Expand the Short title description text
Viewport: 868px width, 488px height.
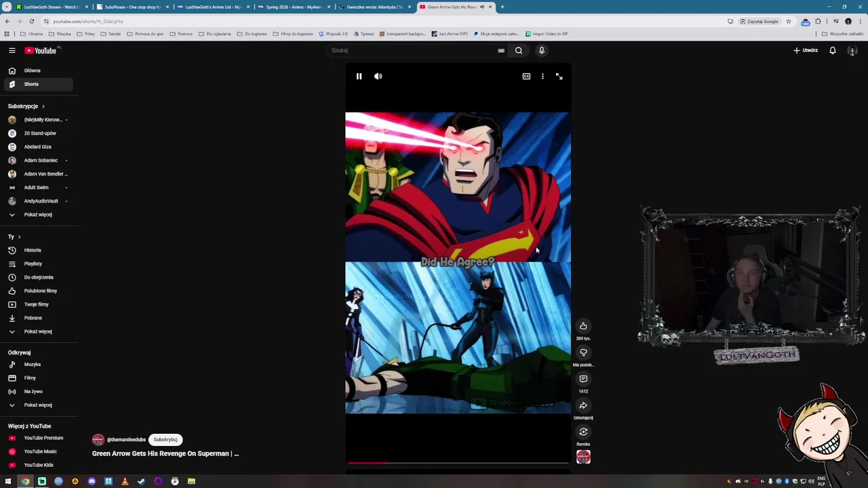click(165, 453)
